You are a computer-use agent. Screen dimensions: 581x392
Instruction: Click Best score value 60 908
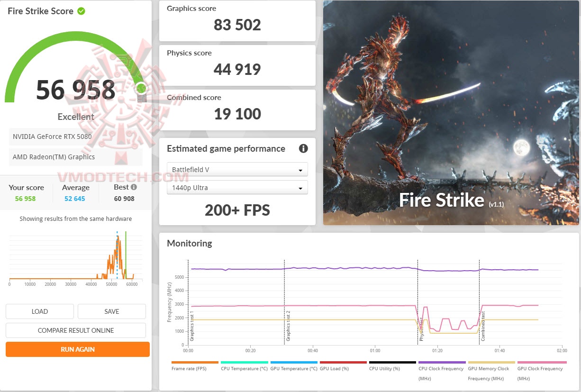[124, 199]
